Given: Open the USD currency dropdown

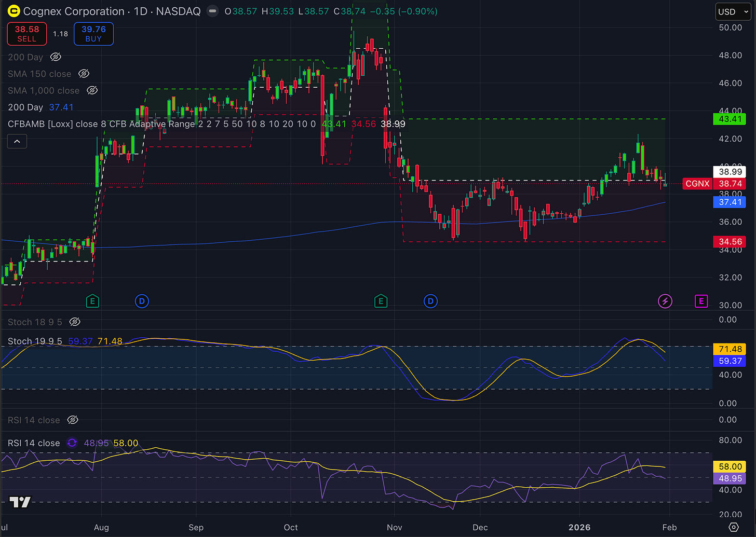Looking at the screenshot, I should 733,11.
